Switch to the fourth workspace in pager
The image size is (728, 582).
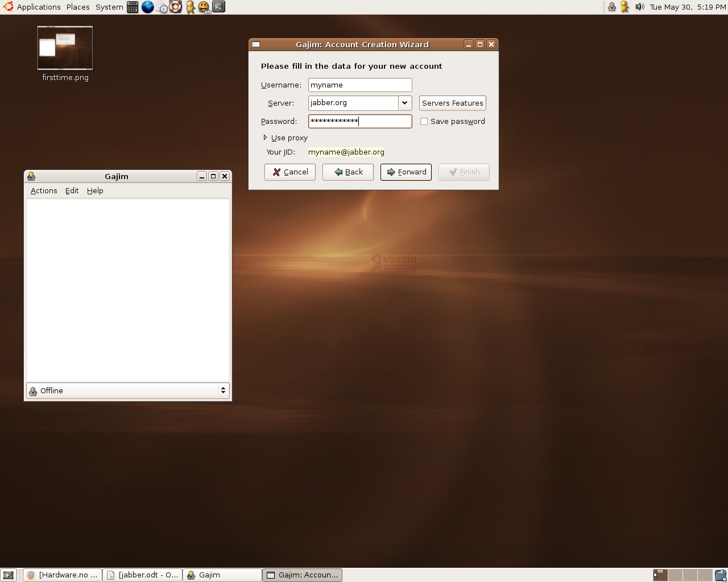coord(705,575)
